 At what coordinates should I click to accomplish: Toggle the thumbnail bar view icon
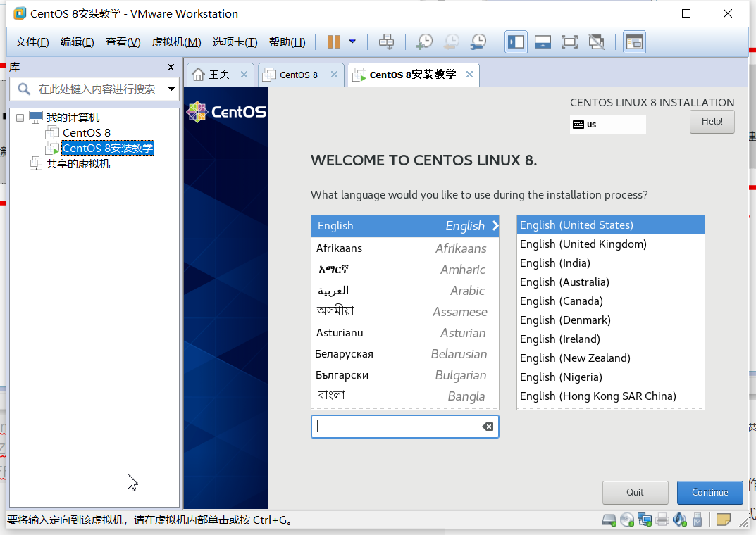(x=543, y=42)
